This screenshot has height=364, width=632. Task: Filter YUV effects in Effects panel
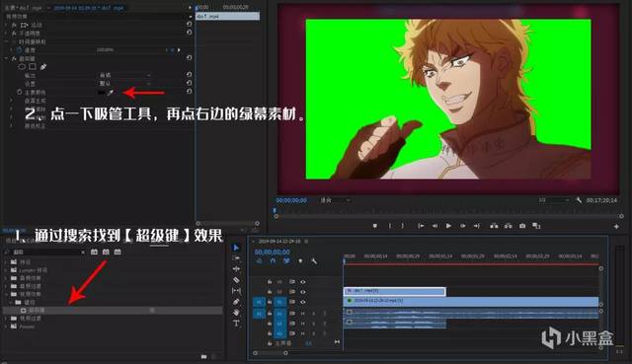[x=118, y=252]
